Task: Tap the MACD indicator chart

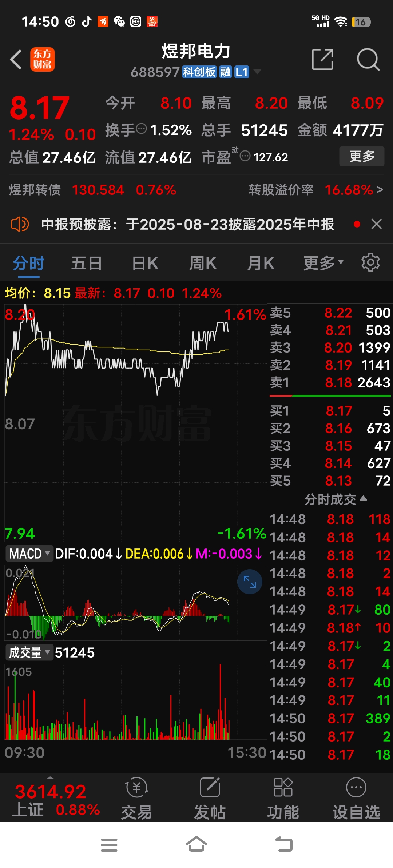Action: [x=135, y=602]
